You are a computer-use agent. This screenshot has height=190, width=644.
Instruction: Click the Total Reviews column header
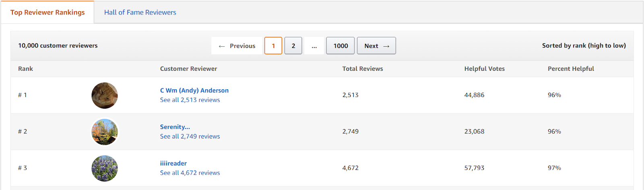[363, 69]
